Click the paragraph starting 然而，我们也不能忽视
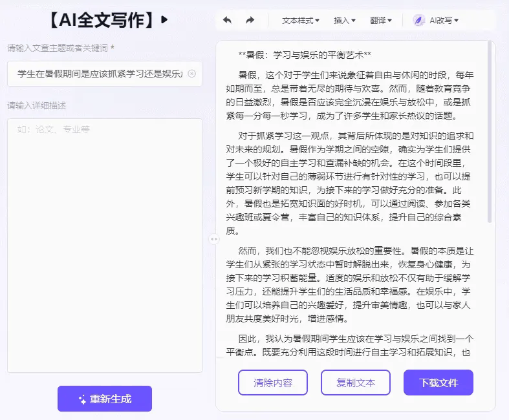509x420 pixels. [x=350, y=284]
